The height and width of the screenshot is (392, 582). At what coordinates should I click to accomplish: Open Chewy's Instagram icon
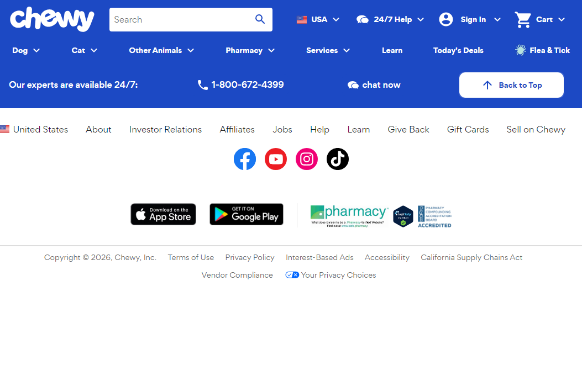(x=307, y=159)
